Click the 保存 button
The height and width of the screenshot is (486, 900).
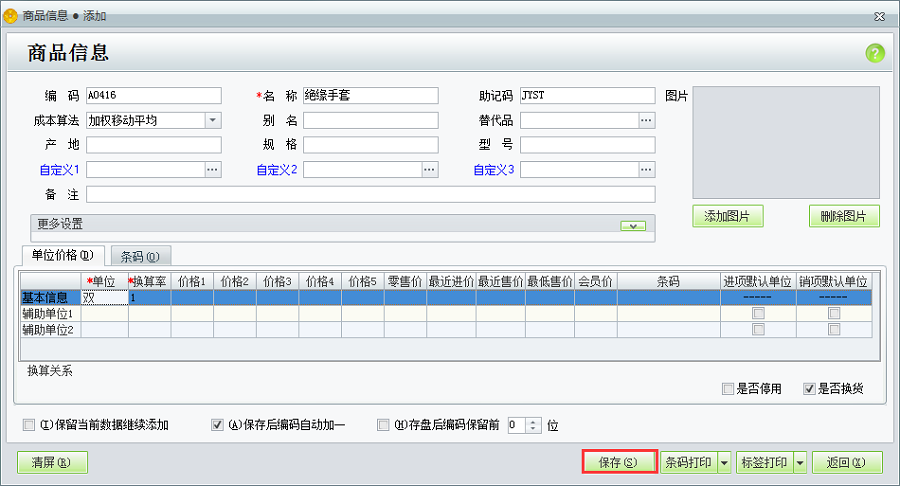[x=619, y=462]
